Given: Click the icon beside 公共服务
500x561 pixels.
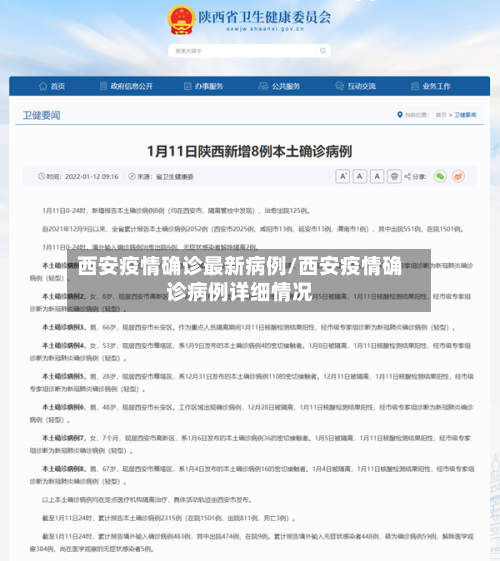Looking at the screenshot, I should [263, 86].
